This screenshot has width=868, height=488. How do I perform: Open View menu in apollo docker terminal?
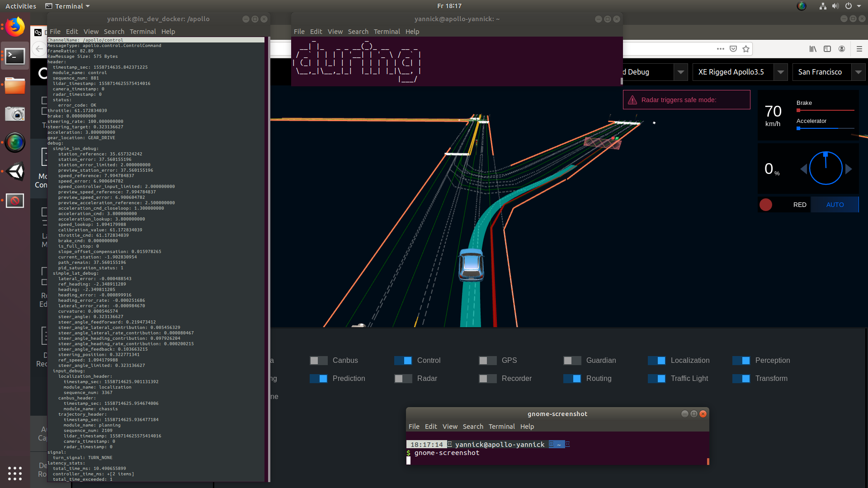(91, 32)
